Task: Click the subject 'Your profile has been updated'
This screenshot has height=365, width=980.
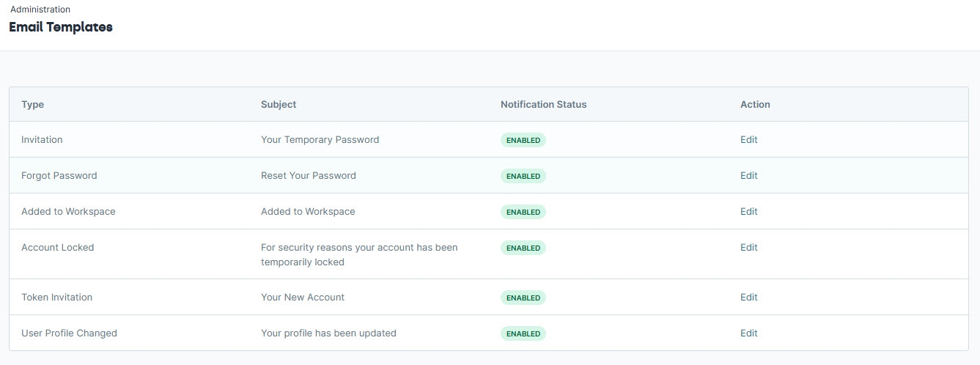Action: click(328, 333)
